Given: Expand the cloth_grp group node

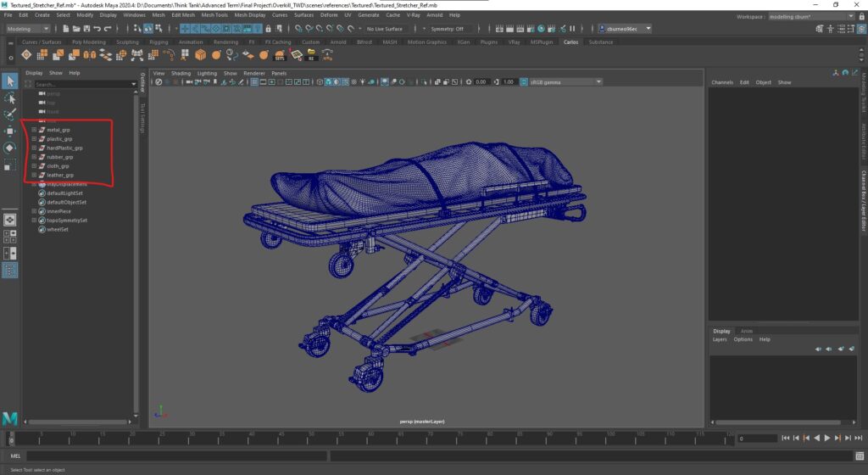Looking at the screenshot, I should coord(34,166).
